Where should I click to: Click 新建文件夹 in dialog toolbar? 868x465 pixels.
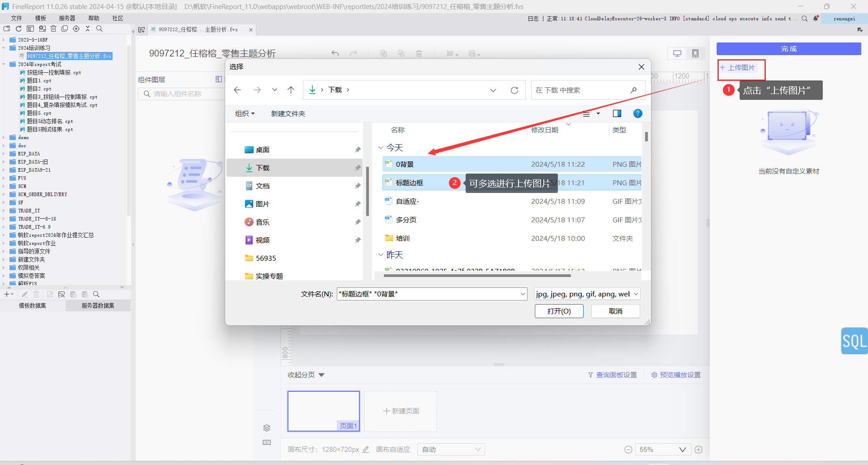(288, 114)
